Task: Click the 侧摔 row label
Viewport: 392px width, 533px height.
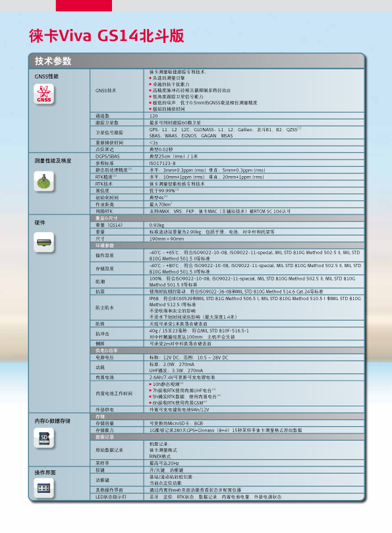Action: pos(100,344)
